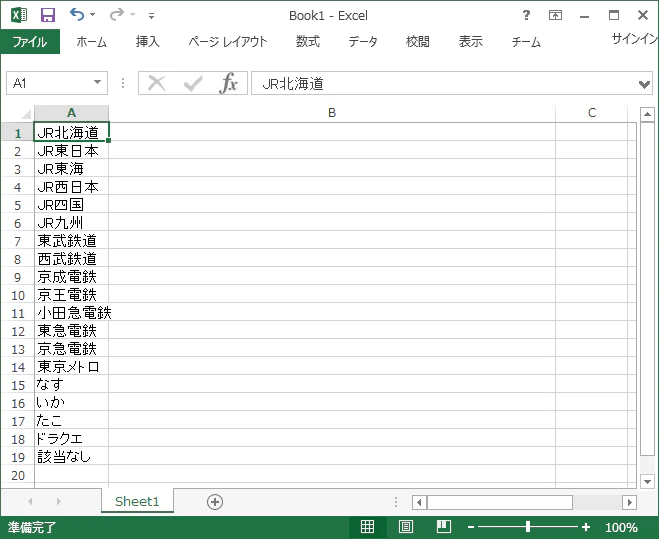Save the workbook with the floppy icon
659x539 pixels.
[48, 15]
